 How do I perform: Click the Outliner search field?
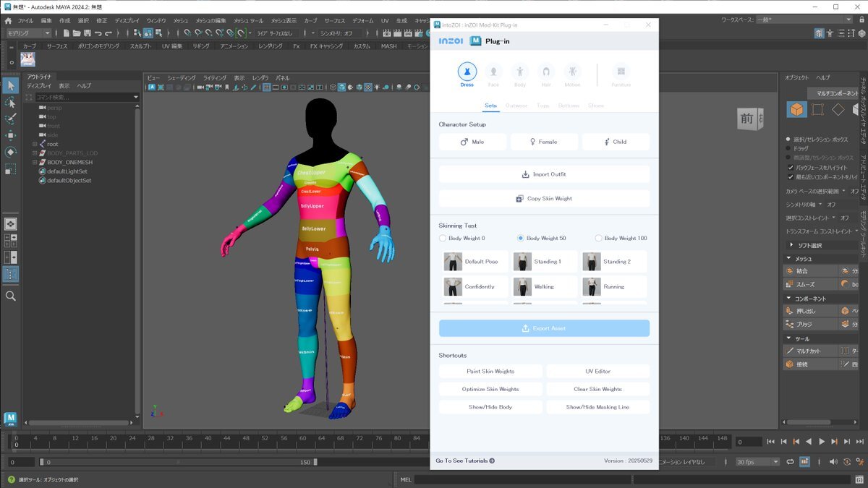[x=86, y=97]
